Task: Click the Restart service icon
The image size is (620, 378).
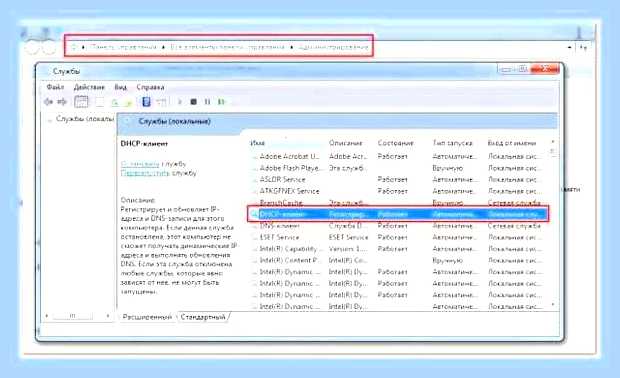Action: (221, 102)
